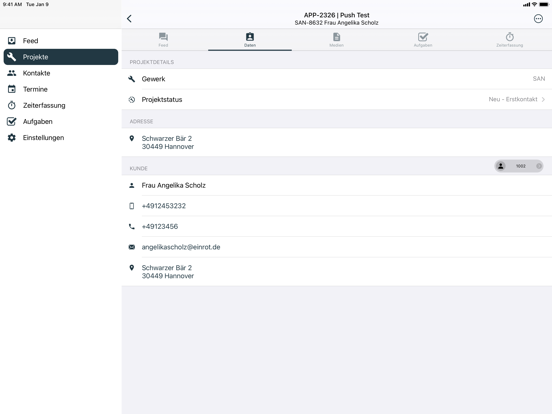Switch to the Feed tab

point(163,40)
